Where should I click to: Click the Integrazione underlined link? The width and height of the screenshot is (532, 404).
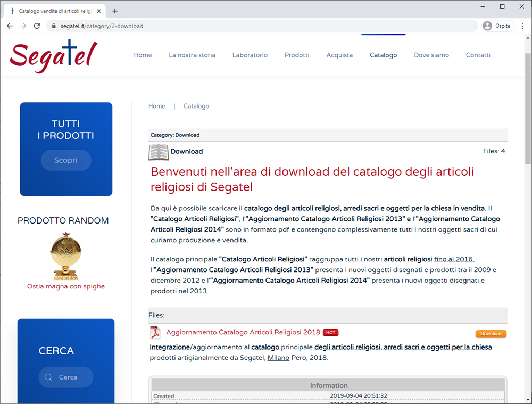170,347
